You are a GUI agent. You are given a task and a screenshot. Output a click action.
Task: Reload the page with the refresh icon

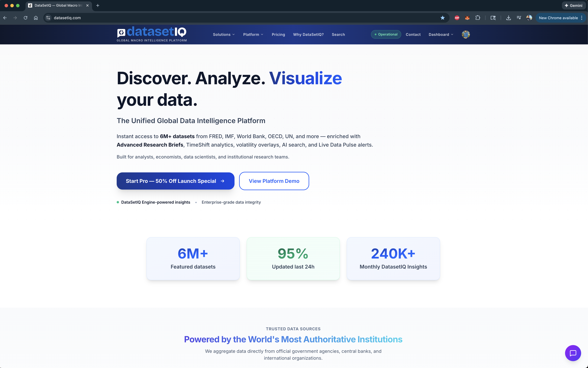point(25,17)
